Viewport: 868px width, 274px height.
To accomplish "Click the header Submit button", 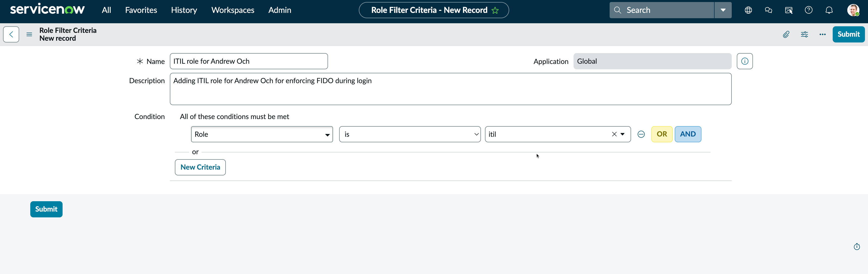I will tap(849, 34).
